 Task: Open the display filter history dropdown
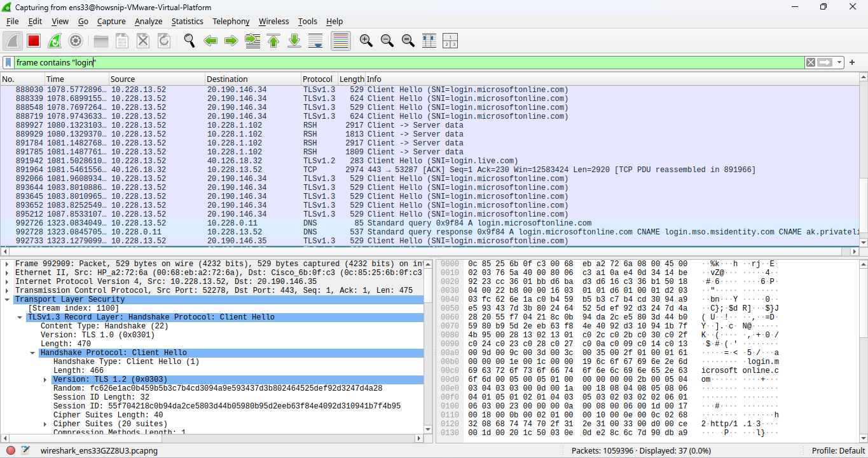pos(840,62)
